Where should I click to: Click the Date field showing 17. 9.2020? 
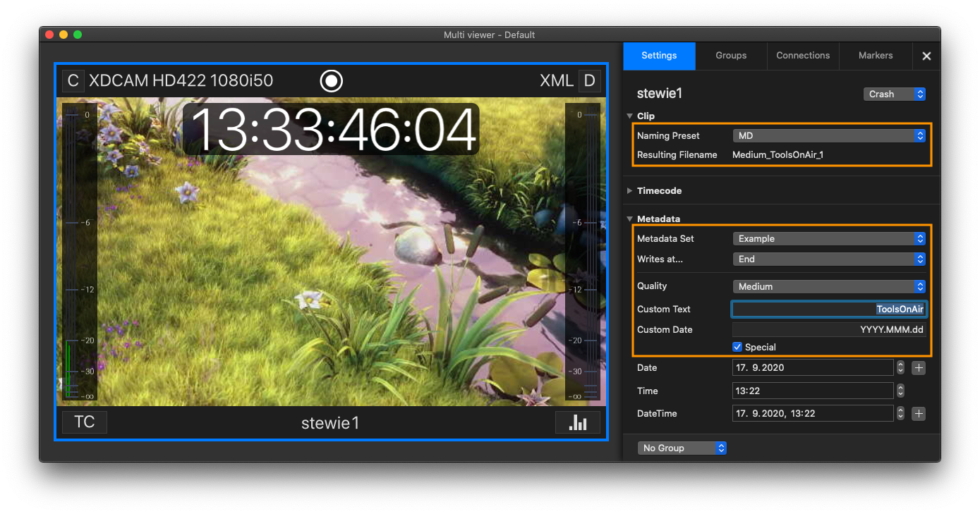(813, 367)
